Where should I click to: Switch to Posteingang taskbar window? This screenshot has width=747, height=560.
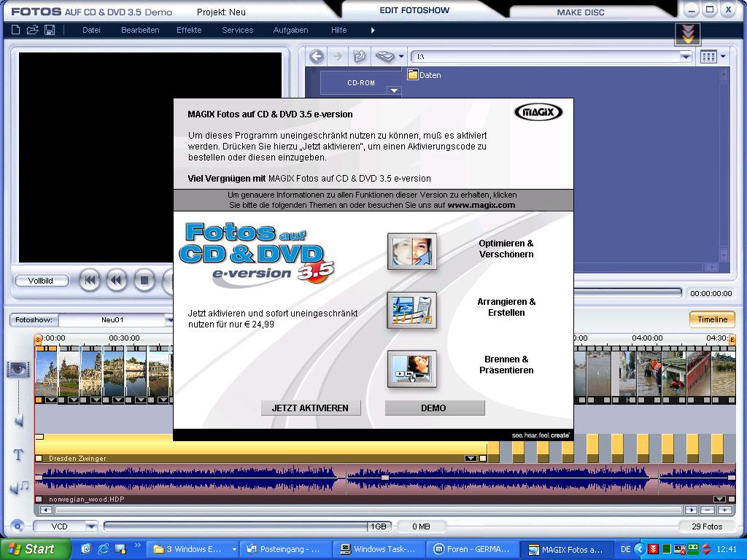click(x=284, y=549)
